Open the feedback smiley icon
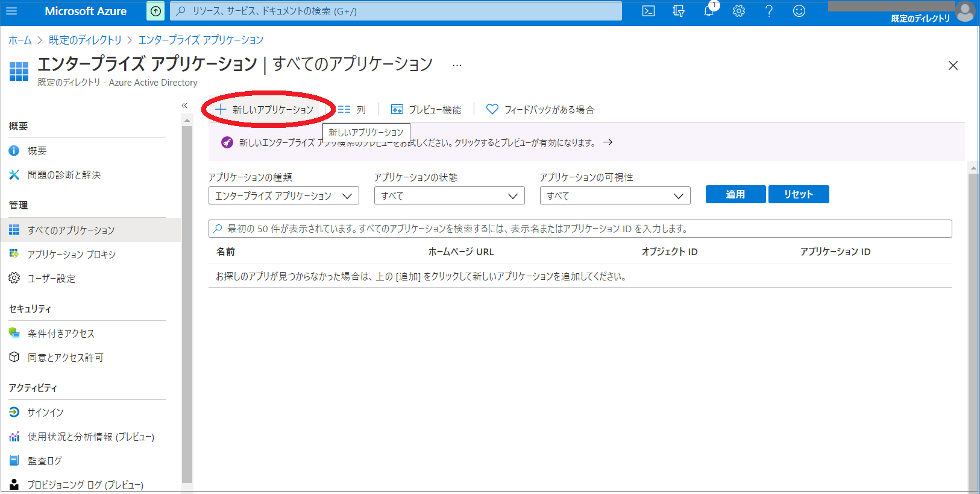Screen dimensions: 980x494 [x=799, y=11]
